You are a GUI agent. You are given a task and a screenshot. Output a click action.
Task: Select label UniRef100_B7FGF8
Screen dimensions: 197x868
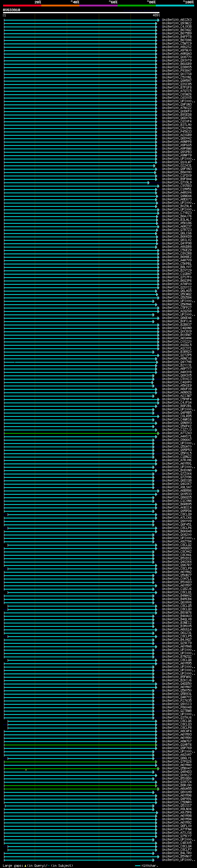coord(177,88)
